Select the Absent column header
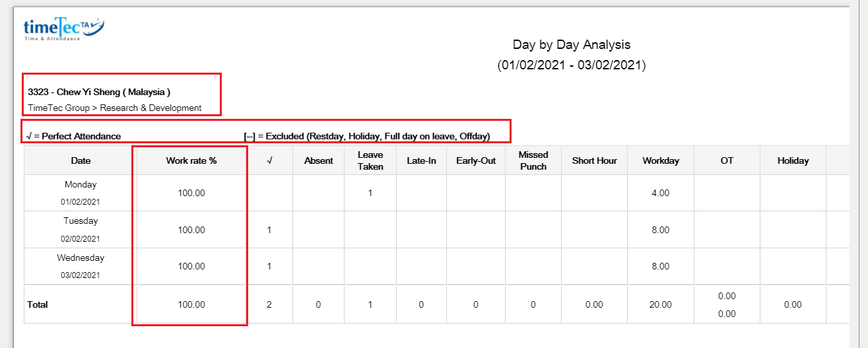This screenshot has width=868, height=348. point(318,160)
